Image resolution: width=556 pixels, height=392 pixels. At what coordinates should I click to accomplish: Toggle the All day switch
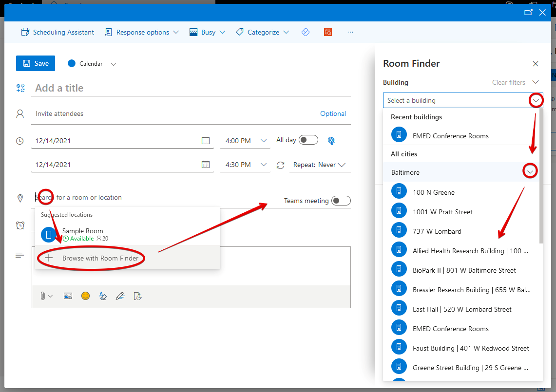coord(308,140)
